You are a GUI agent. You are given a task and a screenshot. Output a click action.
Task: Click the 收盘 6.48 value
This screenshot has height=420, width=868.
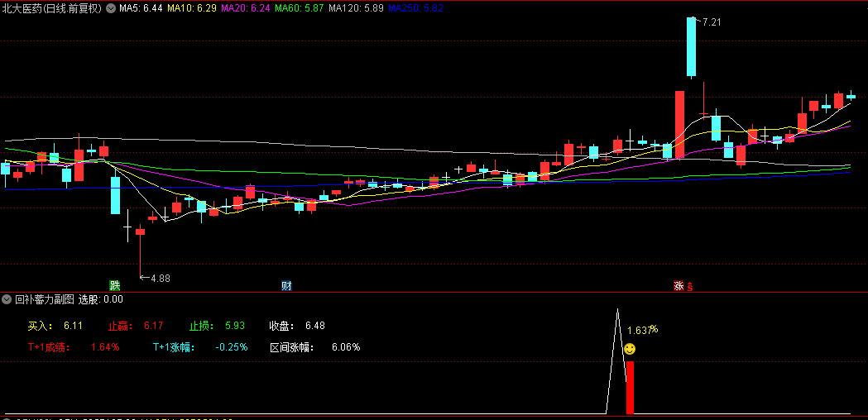tap(315, 326)
